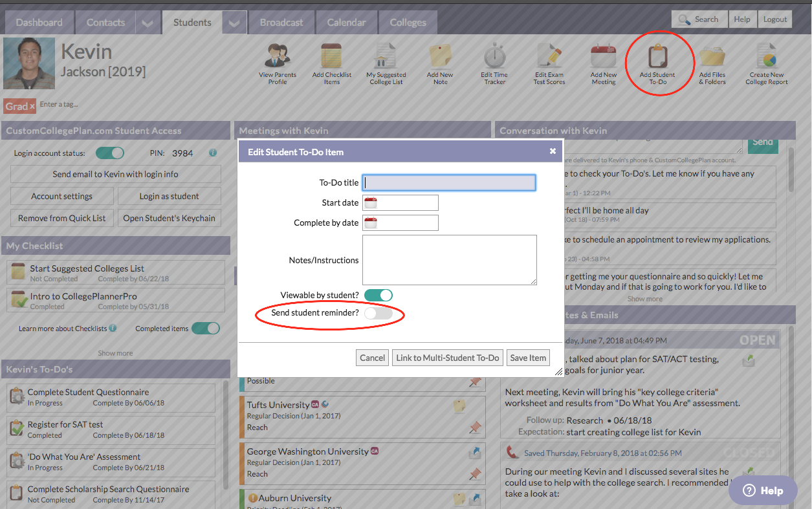Go to the Broadcast tab
This screenshot has height=509, width=812.
pyautogui.click(x=281, y=23)
